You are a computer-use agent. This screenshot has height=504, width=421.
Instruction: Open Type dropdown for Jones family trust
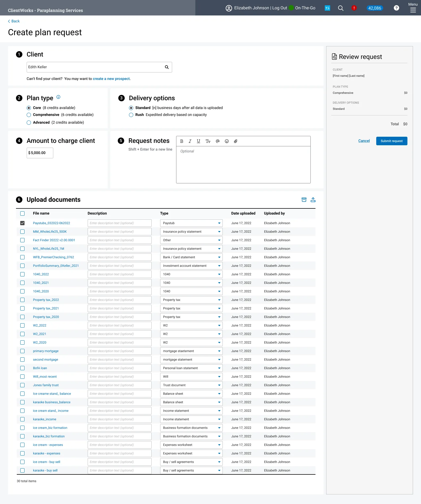[191, 385]
